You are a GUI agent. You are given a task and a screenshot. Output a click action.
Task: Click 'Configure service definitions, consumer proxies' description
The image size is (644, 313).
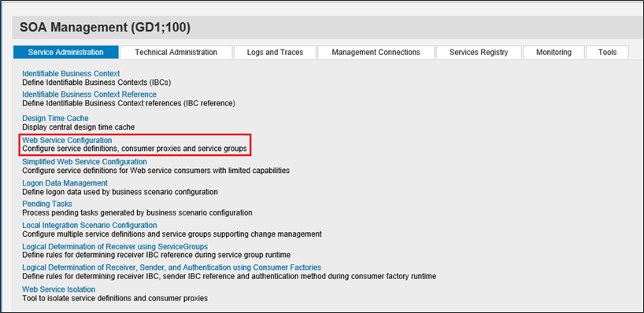point(135,149)
